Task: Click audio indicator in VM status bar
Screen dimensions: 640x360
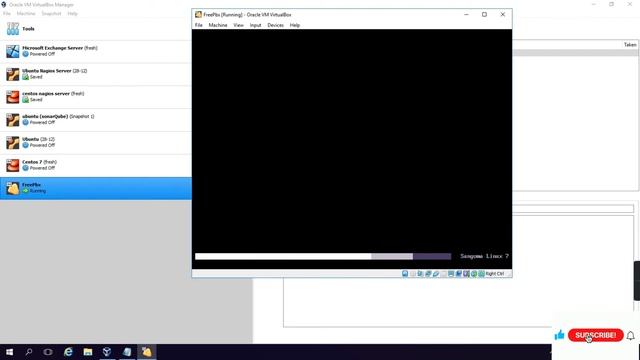Action: pyautogui.click(x=420, y=273)
